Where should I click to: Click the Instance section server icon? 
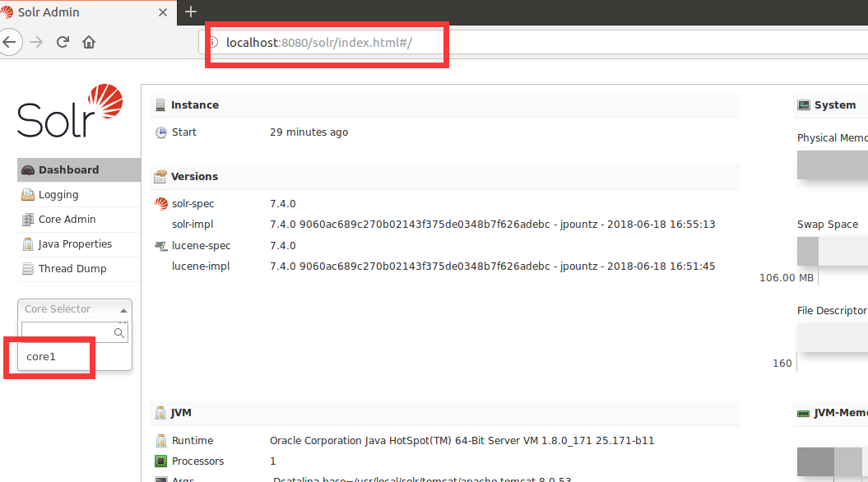click(x=160, y=105)
